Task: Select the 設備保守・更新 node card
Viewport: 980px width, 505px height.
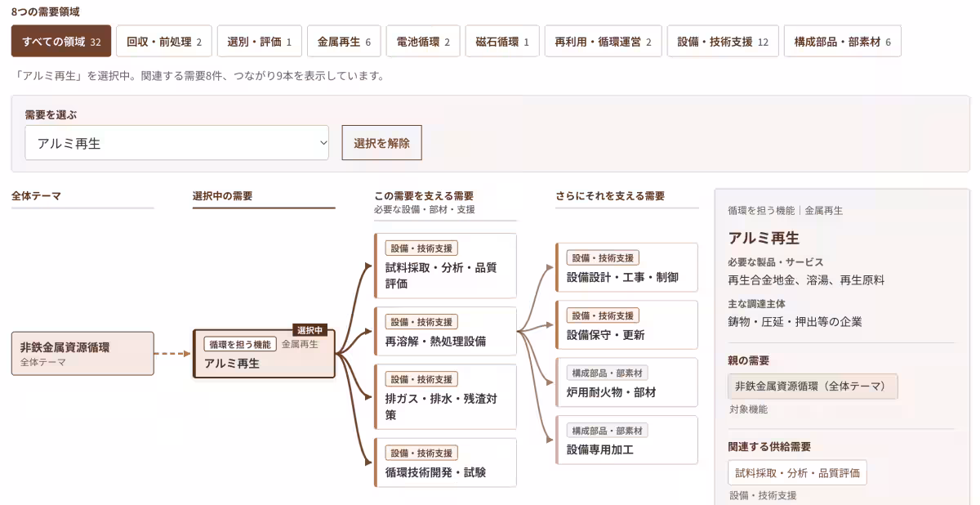Action: click(626, 324)
